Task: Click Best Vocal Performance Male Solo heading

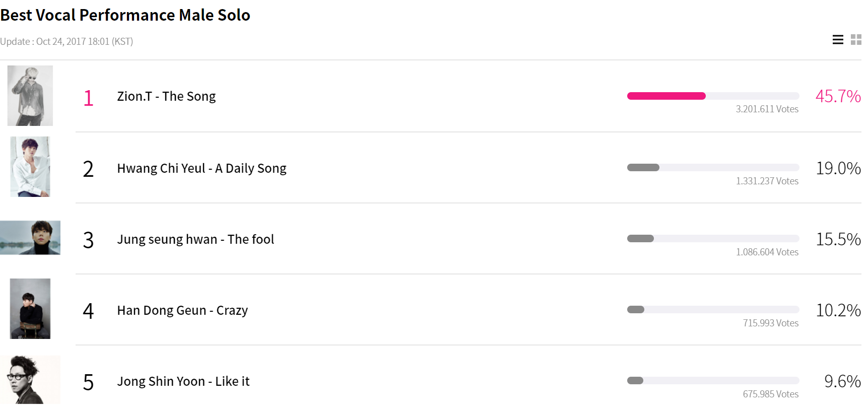Action: point(125,15)
